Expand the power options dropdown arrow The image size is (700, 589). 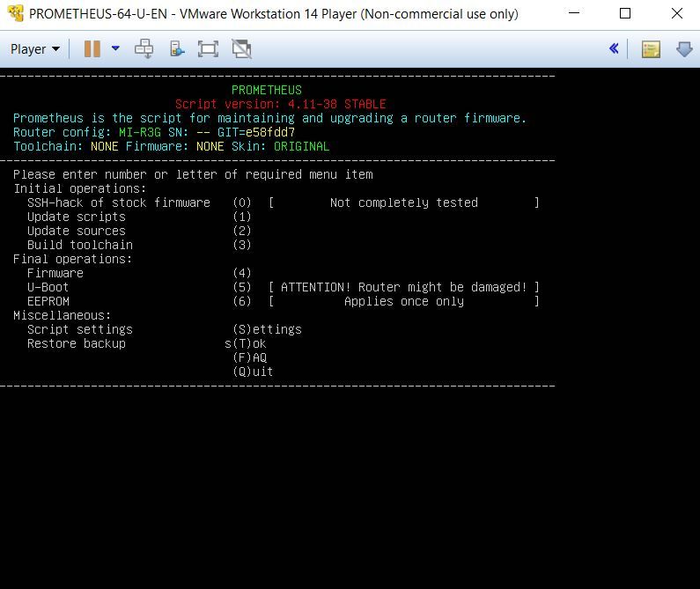pyautogui.click(x=115, y=48)
